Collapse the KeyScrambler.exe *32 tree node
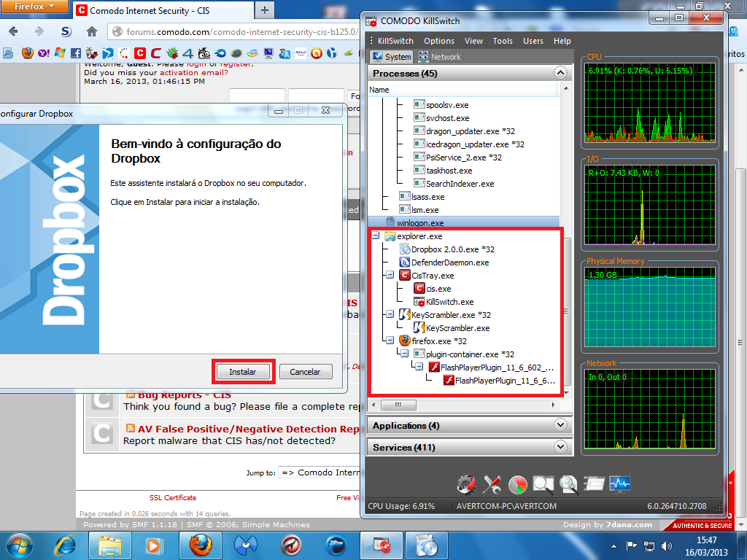The width and height of the screenshot is (747, 560). [x=390, y=315]
